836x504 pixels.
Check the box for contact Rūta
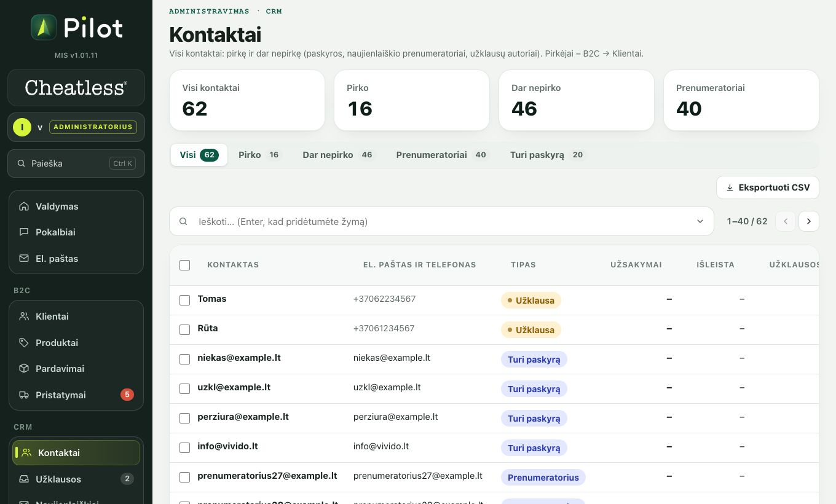pos(184,330)
